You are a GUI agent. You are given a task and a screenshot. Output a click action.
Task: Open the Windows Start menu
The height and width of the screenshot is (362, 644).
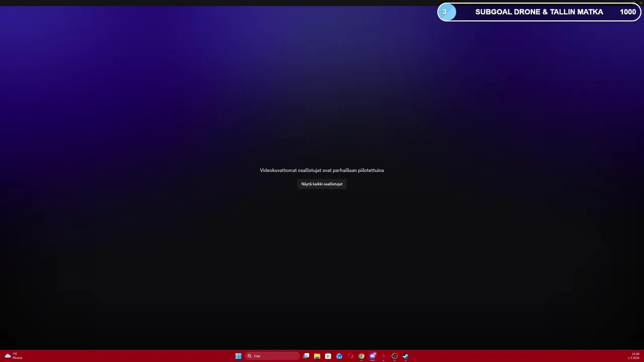pyautogui.click(x=238, y=356)
